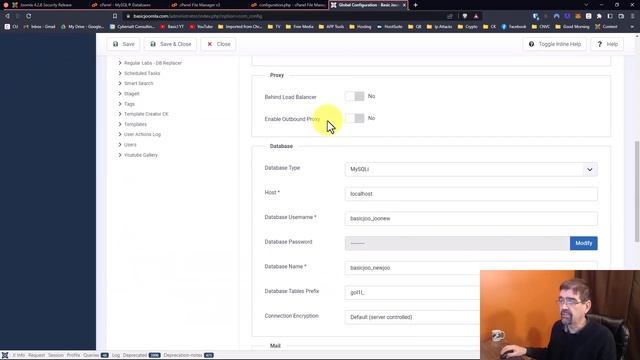Click the bookmark icon left of address bar
The height and width of the screenshot is (360, 640).
click(115, 16)
